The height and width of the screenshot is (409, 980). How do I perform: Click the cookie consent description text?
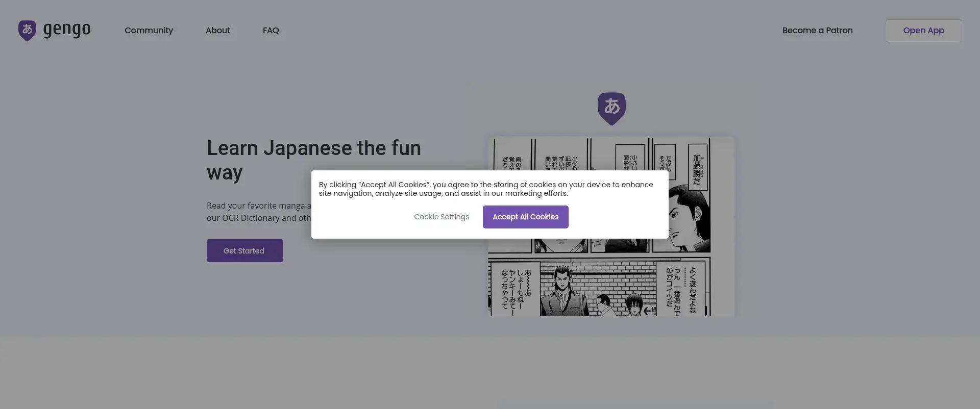486,189
